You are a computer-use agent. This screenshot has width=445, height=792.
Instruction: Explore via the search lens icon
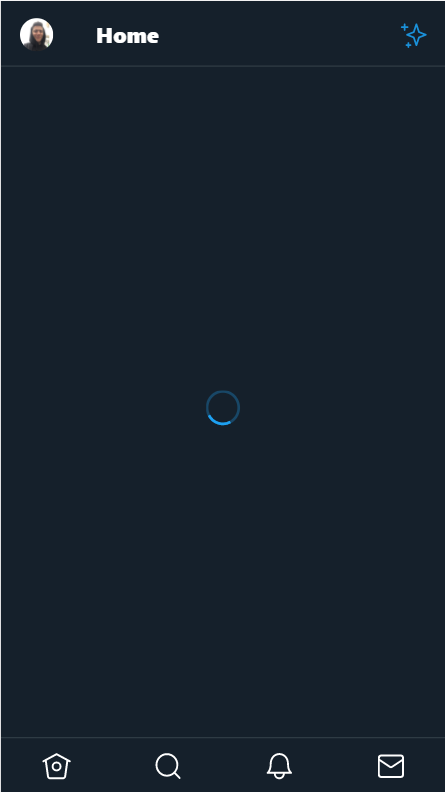click(x=168, y=766)
